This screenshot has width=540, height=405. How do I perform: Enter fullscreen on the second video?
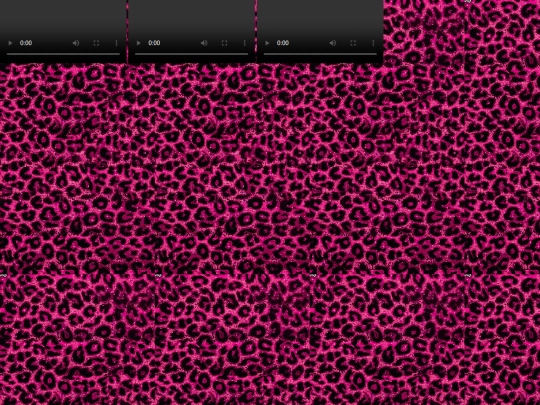point(225,43)
